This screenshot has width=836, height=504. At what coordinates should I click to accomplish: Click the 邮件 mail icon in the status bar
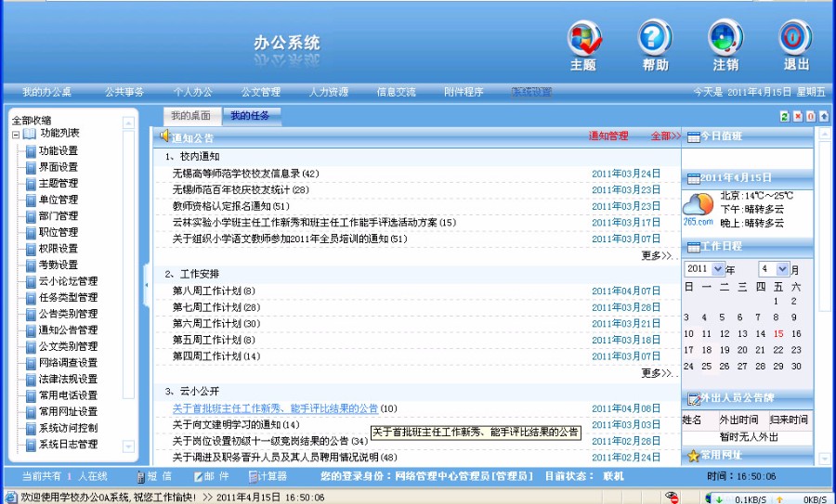click(199, 477)
